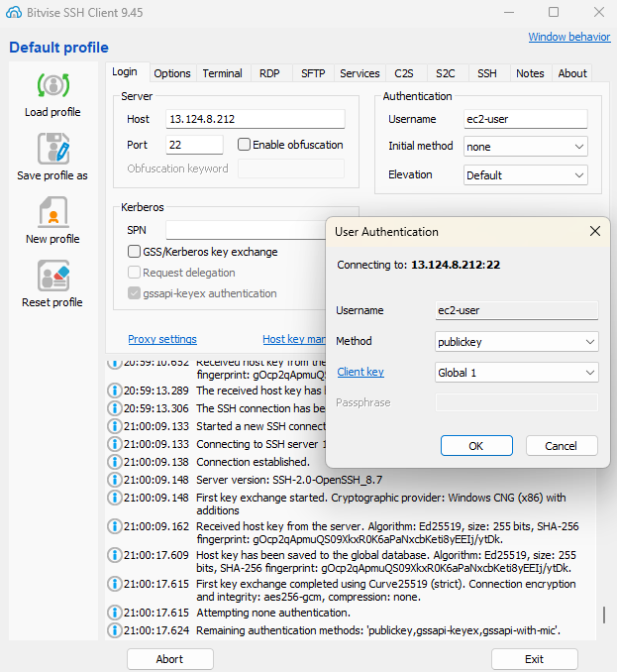The height and width of the screenshot is (672, 617).
Task: Enable obfuscation checkbox
Action: pyautogui.click(x=244, y=145)
